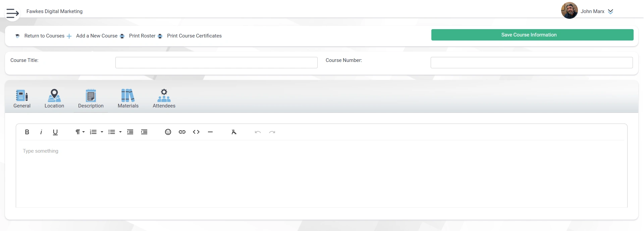644x231 pixels.
Task: Click the graduation cap icon before Return to Courses
Action: click(17, 36)
